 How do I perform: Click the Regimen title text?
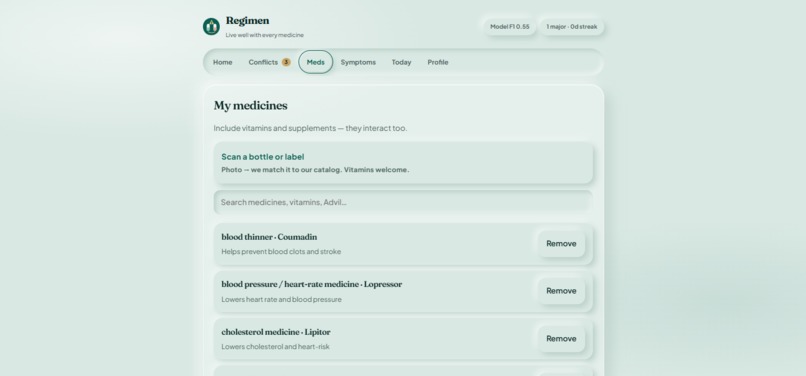(x=247, y=21)
